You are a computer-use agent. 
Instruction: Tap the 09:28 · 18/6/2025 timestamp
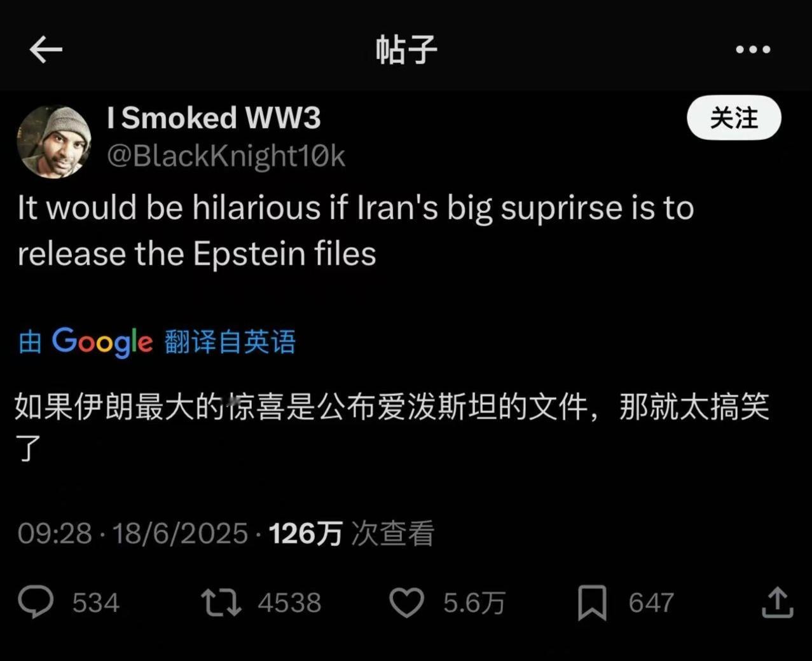click(132, 533)
